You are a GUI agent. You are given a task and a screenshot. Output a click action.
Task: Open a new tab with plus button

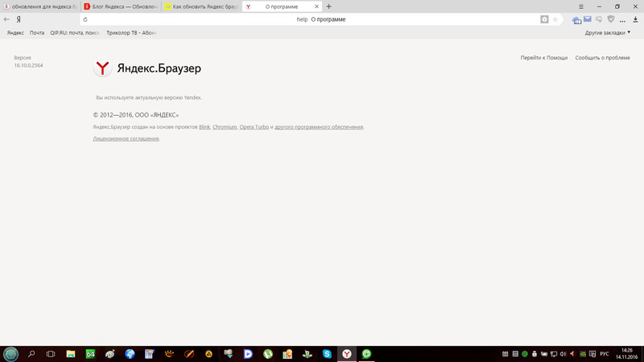(x=328, y=6)
